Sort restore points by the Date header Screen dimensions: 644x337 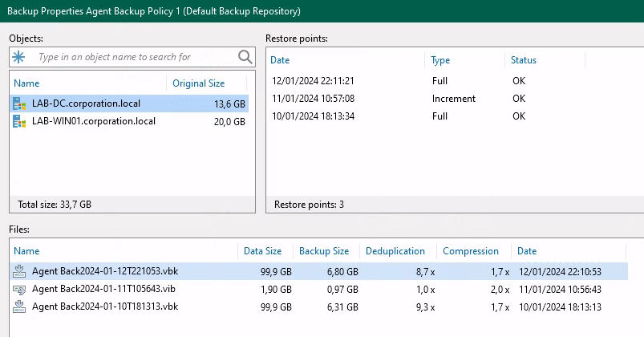click(280, 60)
